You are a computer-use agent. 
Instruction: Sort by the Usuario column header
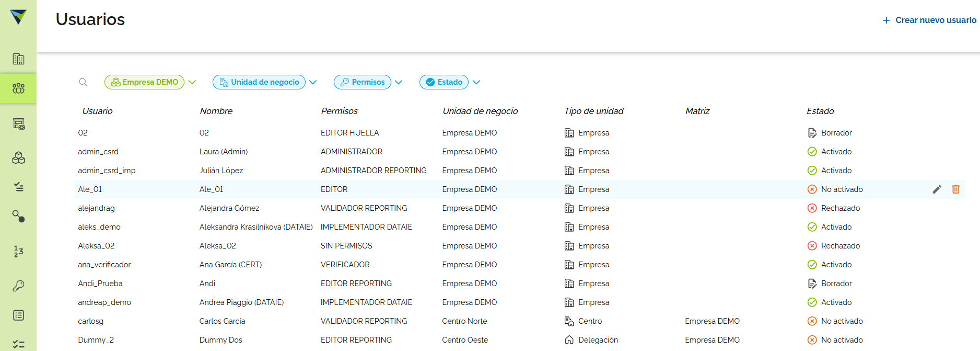pos(98,111)
